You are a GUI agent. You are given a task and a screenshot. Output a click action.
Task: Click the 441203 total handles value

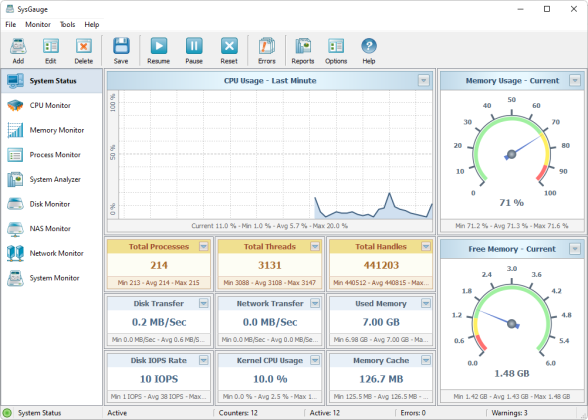coord(381,266)
